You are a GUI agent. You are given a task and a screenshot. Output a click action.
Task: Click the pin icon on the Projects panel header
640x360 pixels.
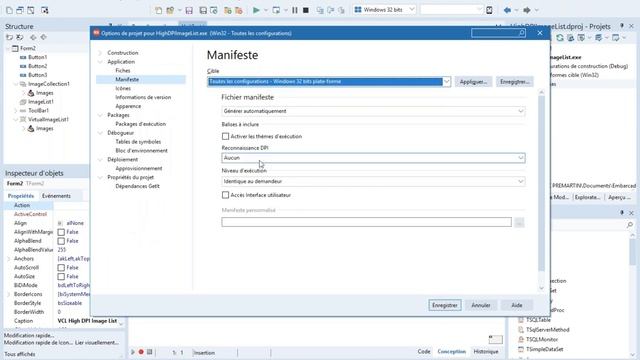622,26
